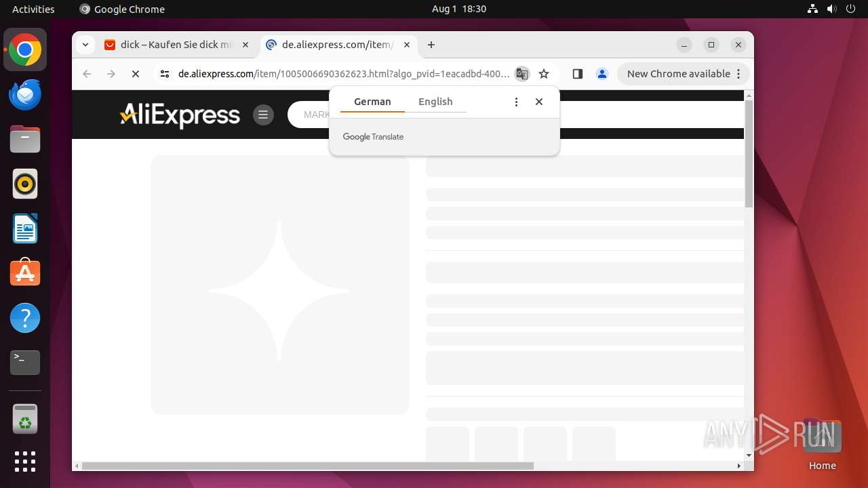
Task: Click the vertical scrollbar thumb
Action: (x=749, y=153)
